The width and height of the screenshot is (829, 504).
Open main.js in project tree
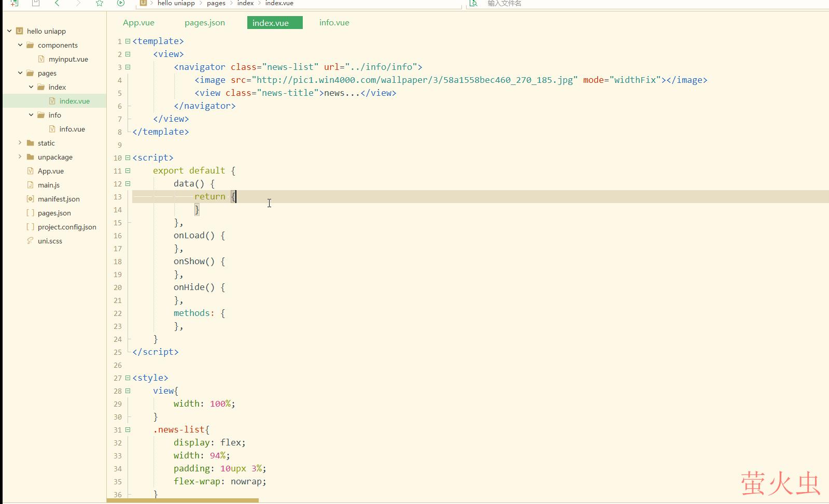coord(49,185)
